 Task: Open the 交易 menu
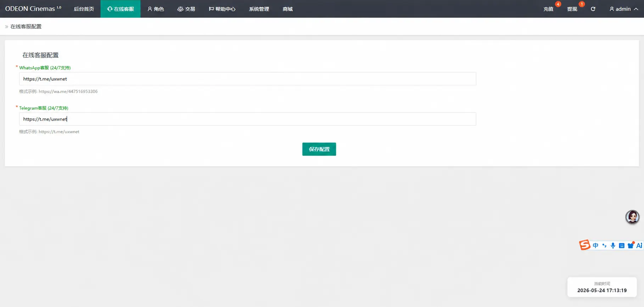pyautogui.click(x=186, y=9)
